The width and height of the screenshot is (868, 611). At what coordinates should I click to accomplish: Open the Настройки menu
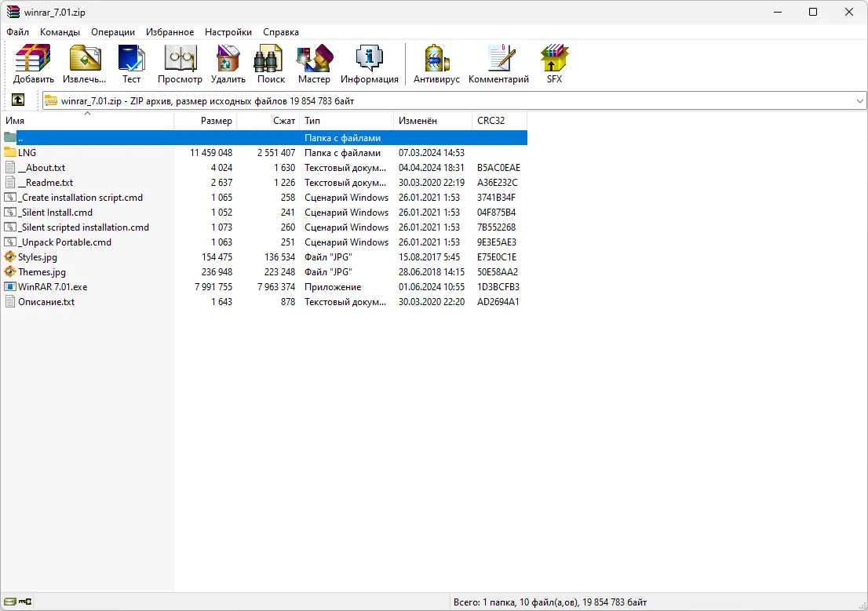[228, 32]
